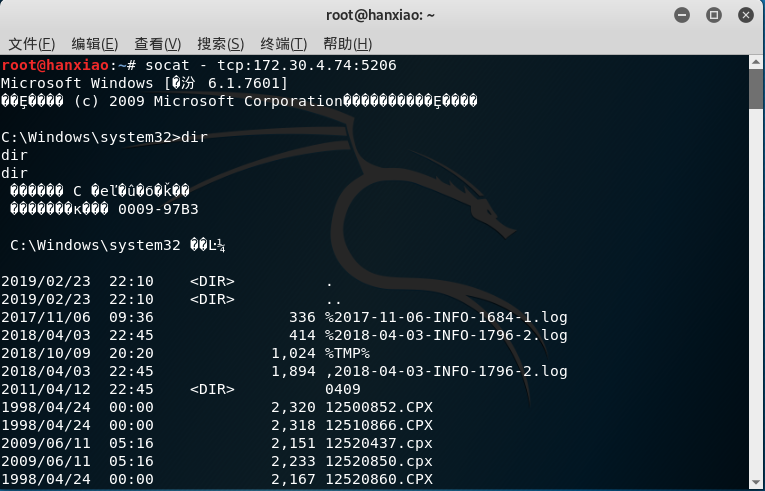The height and width of the screenshot is (491, 765).
Task: Click the socat tcp:172.30.4.74:5206 command
Action: pyautogui.click(x=271, y=65)
